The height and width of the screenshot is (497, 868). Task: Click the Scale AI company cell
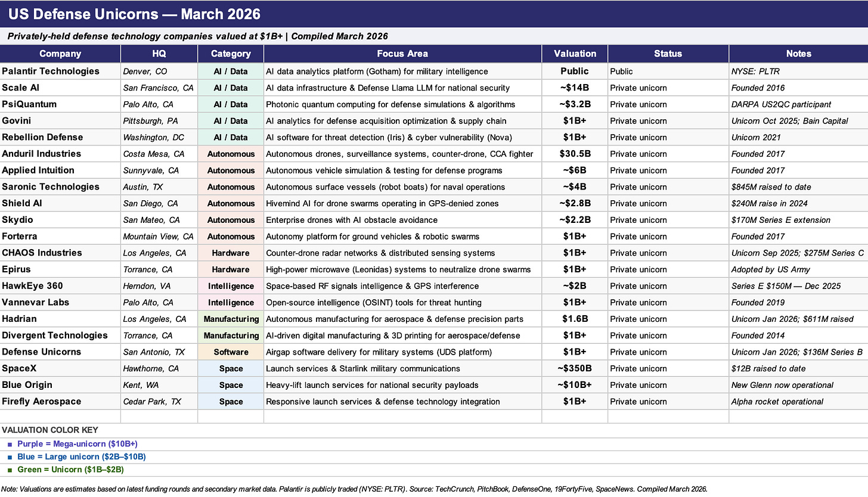pyautogui.click(x=60, y=88)
